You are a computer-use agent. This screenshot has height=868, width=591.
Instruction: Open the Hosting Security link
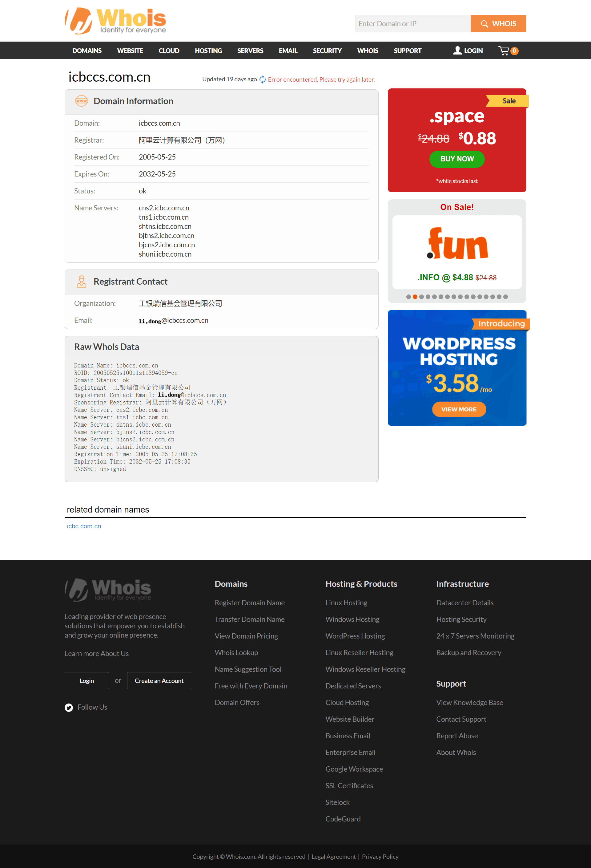point(461,620)
